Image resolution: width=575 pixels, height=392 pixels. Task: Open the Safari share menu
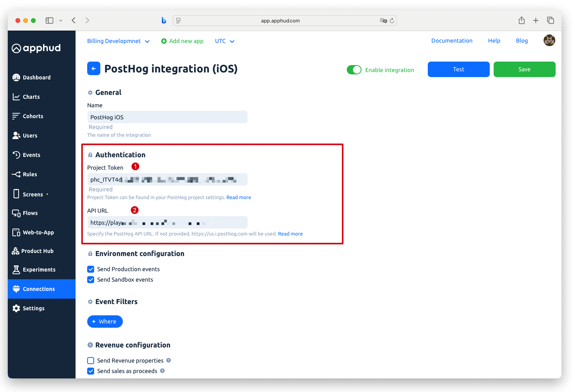[522, 20]
